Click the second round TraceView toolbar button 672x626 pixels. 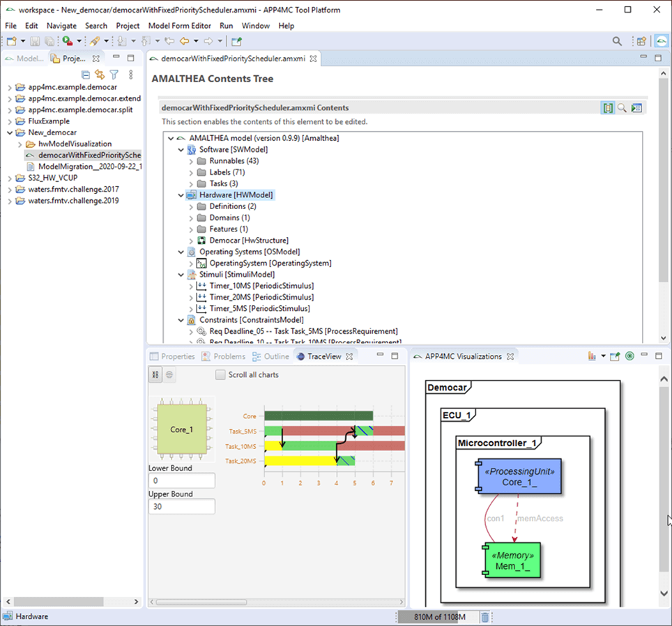[169, 375]
